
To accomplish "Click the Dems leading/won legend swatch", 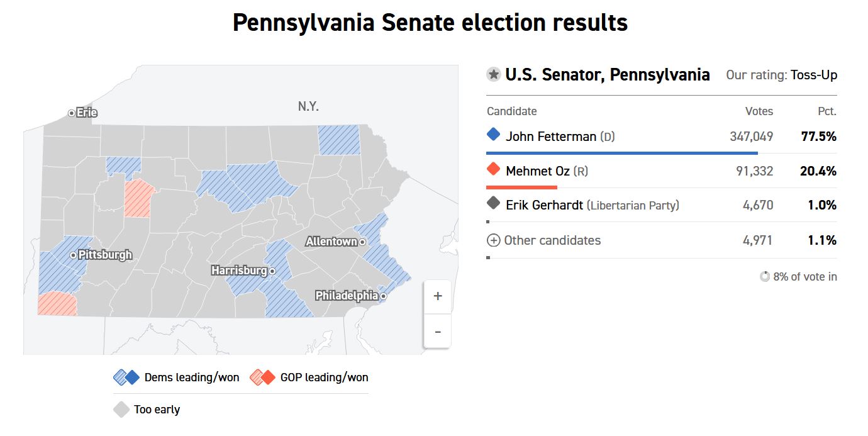I will 126,377.
